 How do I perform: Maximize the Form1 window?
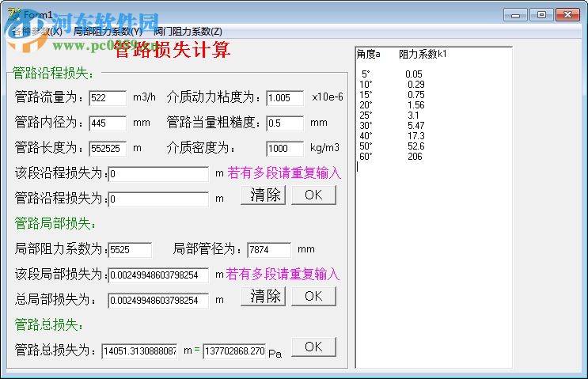coord(541,15)
